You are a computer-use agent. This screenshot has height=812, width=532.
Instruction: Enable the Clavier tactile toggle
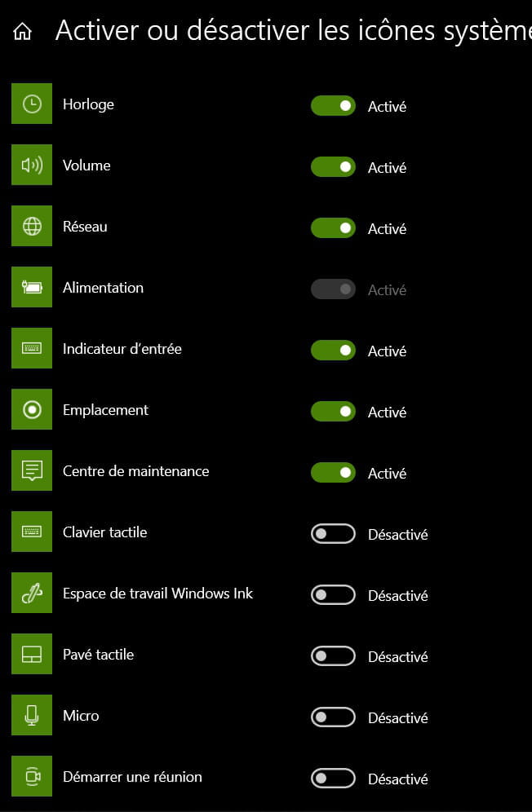pyautogui.click(x=333, y=533)
